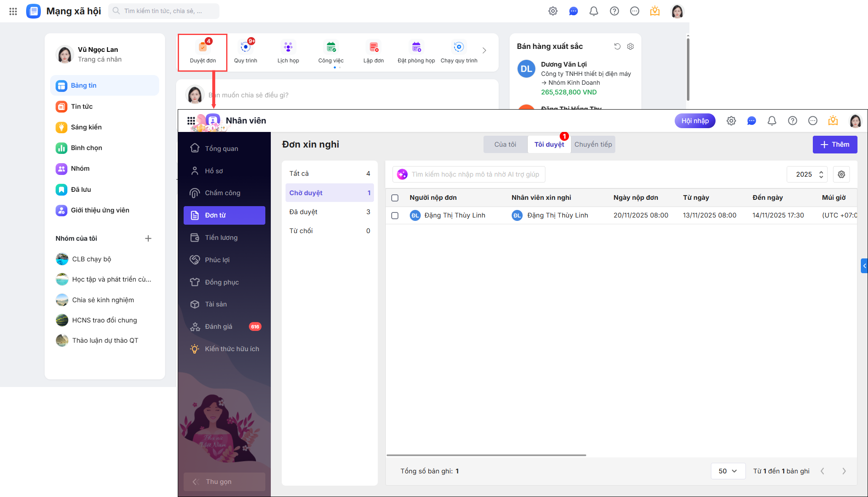Refresh the Bán hàng xuất sắc widget

point(617,46)
